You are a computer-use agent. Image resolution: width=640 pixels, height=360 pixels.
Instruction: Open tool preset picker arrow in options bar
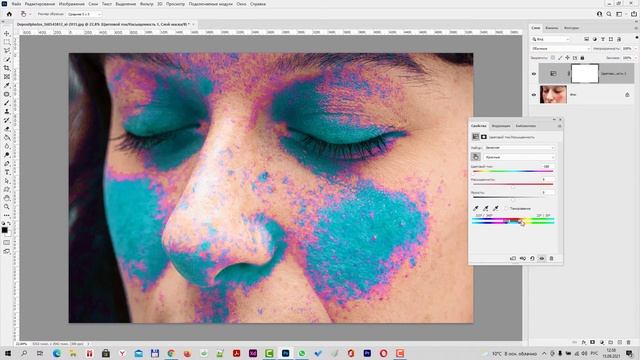tap(30, 14)
